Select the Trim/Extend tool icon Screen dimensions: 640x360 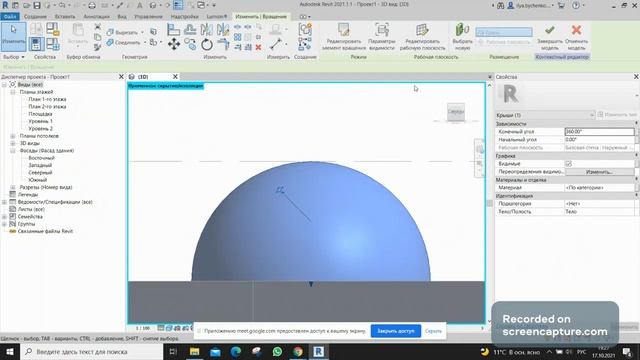[x=223, y=44]
